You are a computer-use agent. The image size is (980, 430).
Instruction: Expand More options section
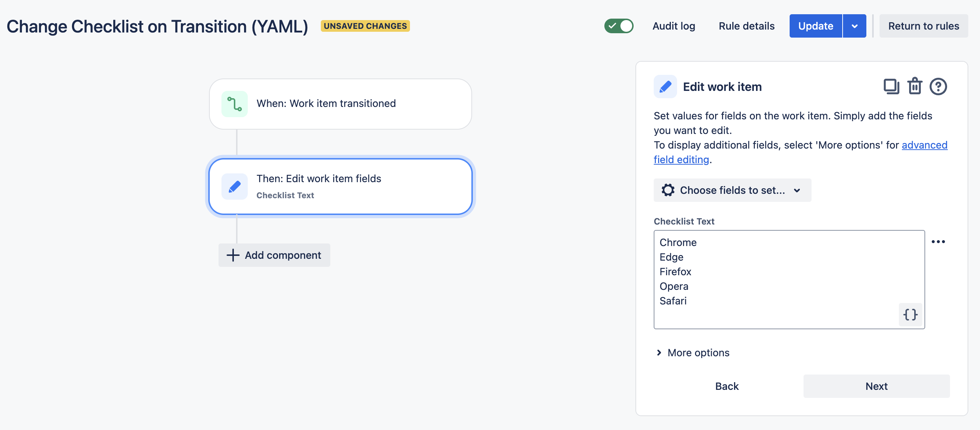click(x=692, y=353)
